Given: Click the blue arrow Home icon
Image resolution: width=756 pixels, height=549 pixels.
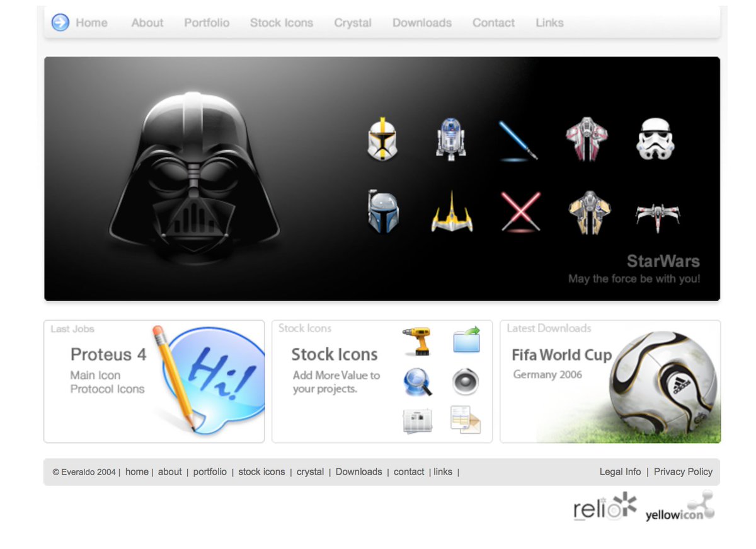Looking at the screenshot, I should tap(60, 23).
